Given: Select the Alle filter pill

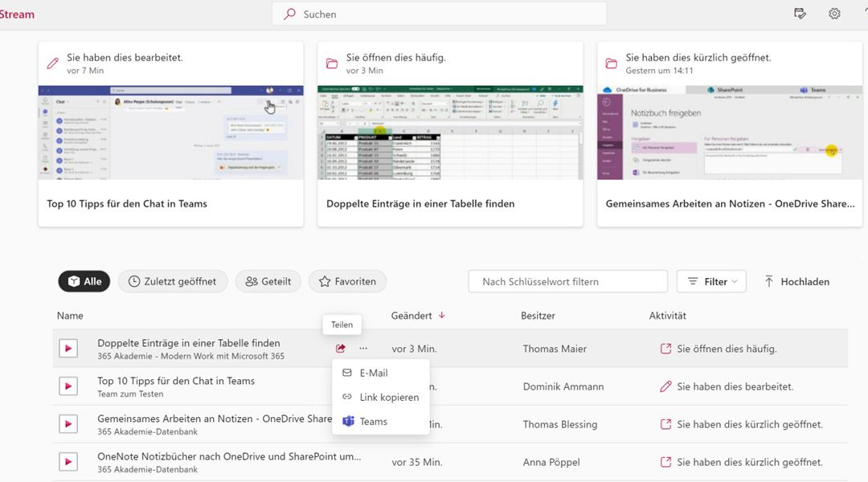Looking at the screenshot, I should pos(84,281).
